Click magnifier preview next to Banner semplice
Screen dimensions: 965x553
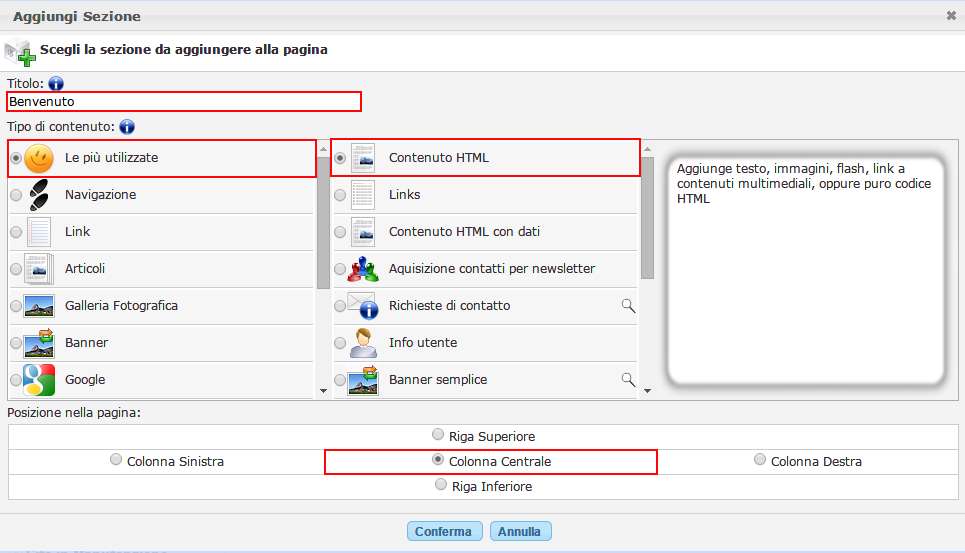[628, 380]
